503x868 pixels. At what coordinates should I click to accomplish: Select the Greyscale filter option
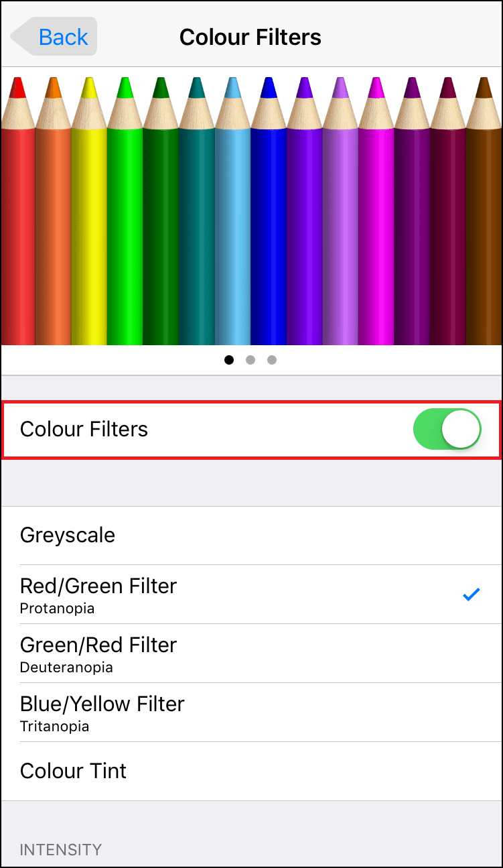tap(67, 535)
